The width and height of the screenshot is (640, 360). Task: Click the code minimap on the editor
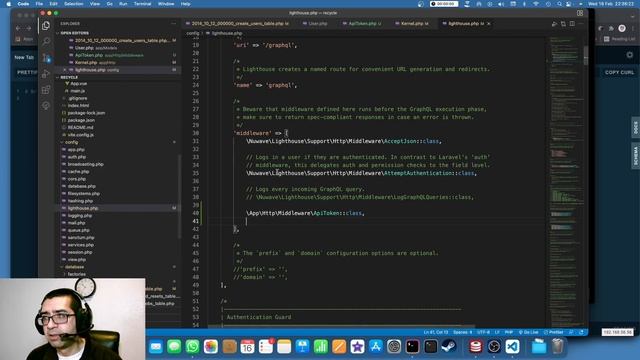click(x=566, y=182)
